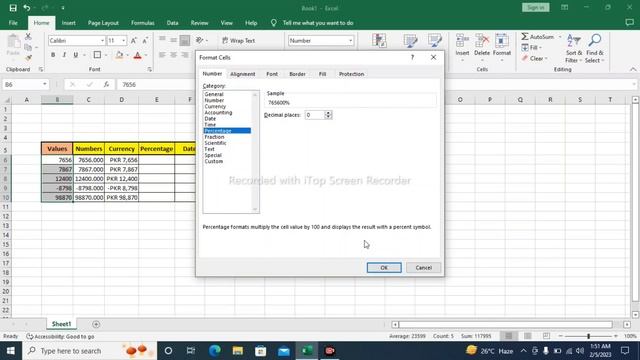Select Currency in Category list
Screen dimensions: 640x360
pos(215,106)
